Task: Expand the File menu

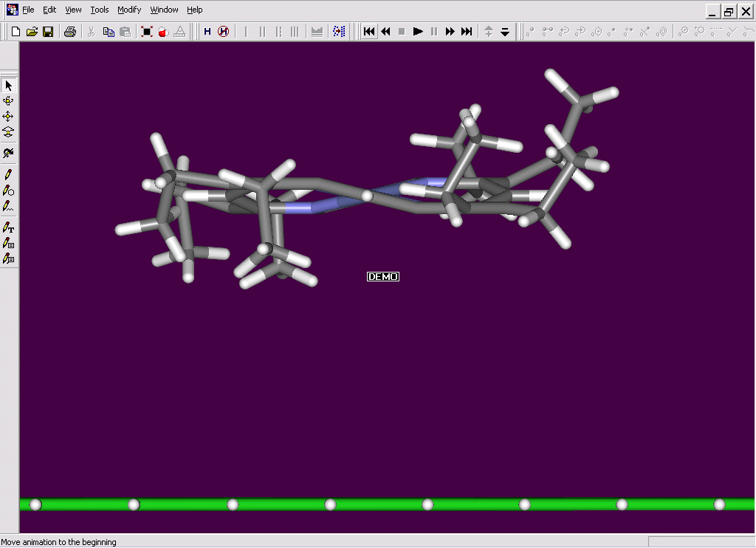Action: [x=28, y=10]
